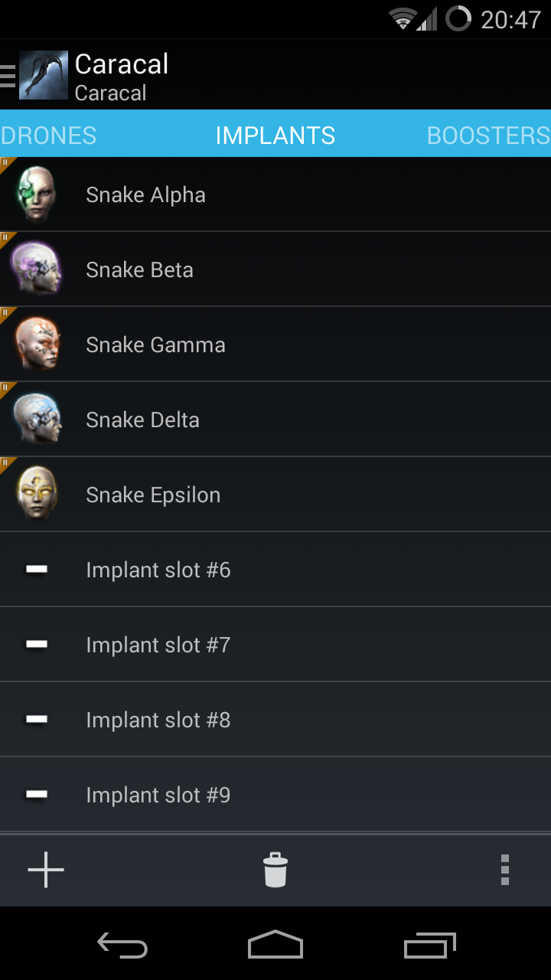Open the recent apps button
The height and width of the screenshot is (980, 551).
[429, 946]
